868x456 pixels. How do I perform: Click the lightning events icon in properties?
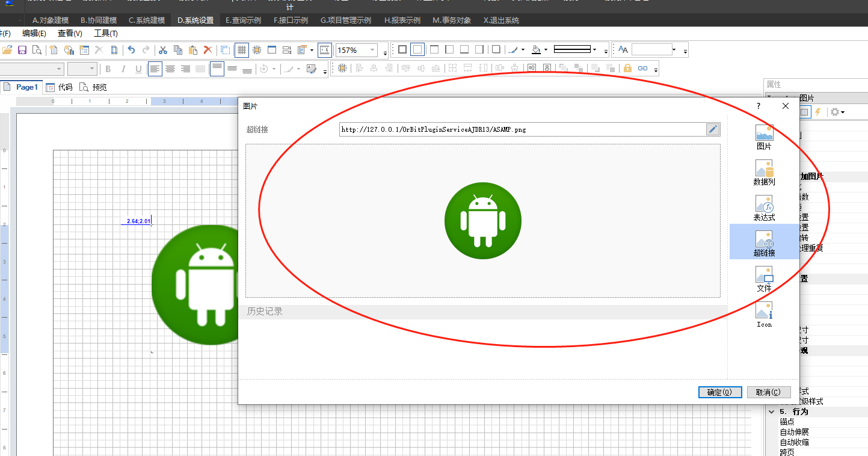tap(818, 112)
